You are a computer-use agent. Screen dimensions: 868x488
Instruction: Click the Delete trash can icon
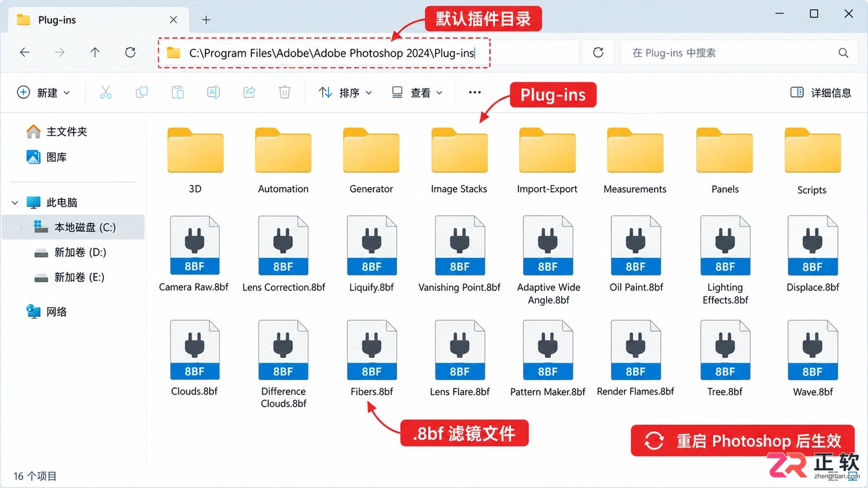pyautogui.click(x=285, y=92)
